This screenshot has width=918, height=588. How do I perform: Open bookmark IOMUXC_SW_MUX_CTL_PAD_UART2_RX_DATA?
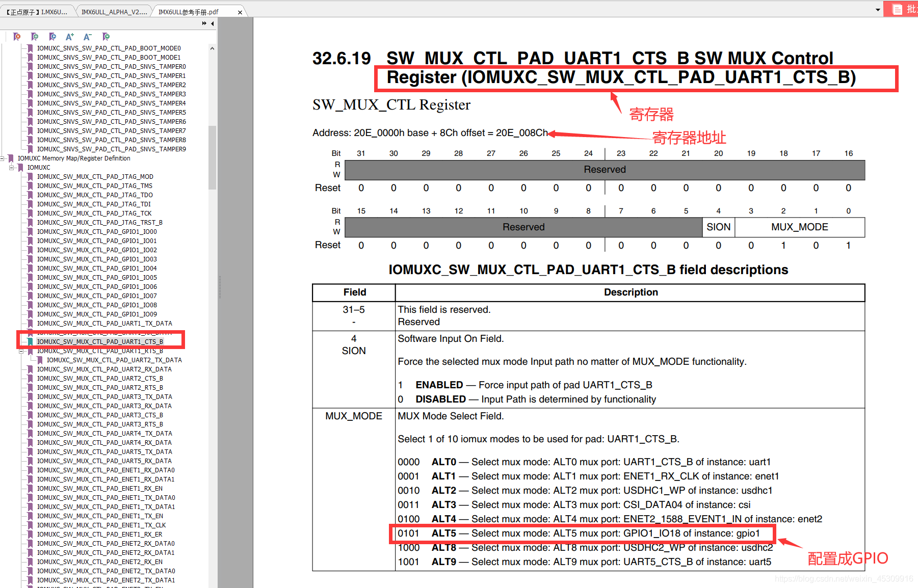(x=104, y=369)
